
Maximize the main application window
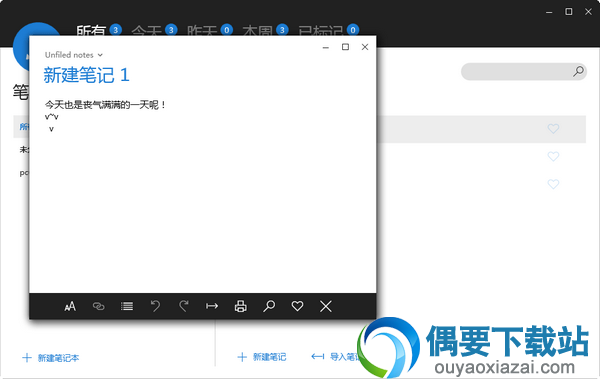(569, 11)
